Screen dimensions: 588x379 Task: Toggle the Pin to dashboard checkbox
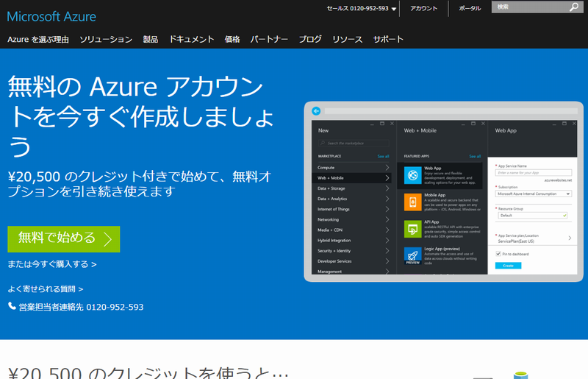[498, 254]
